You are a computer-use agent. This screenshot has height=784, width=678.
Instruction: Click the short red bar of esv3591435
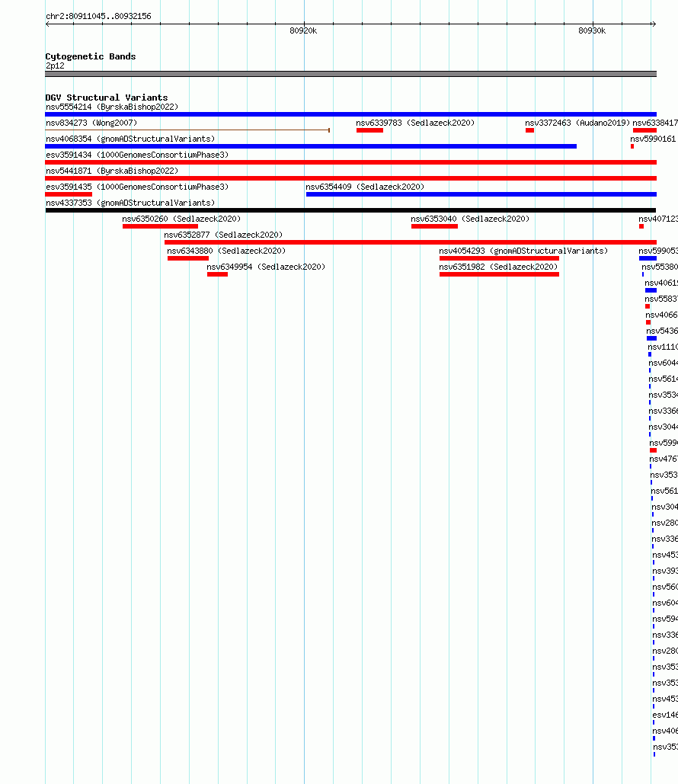click(69, 194)
